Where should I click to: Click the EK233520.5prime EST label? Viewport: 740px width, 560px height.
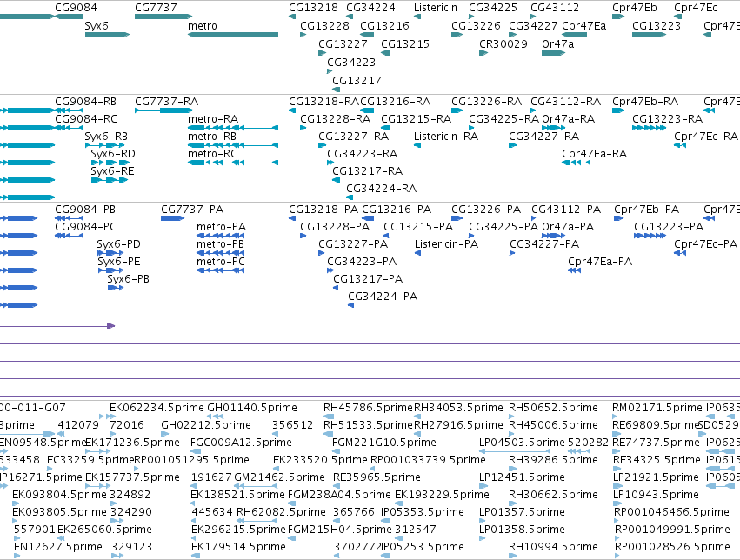point(320,460)
